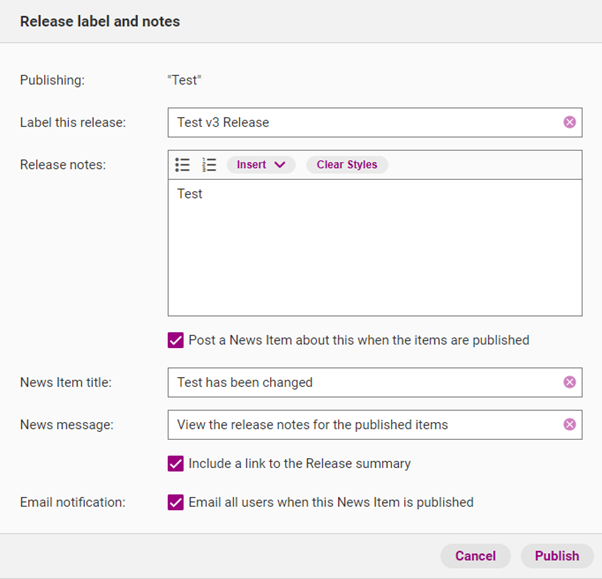This screenshot has height=579, width=602.
Task: Clear the News message field
Action: (x=569, y=424)
